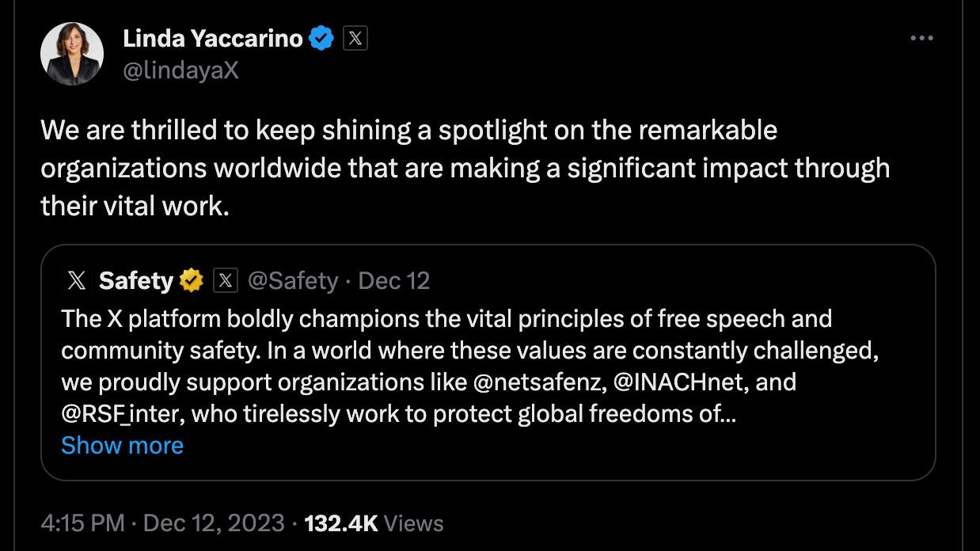This screenshot has height=551, width=980.
Task: Click the Linda Yaccarino display name
Action: click(x=212, y=37)
